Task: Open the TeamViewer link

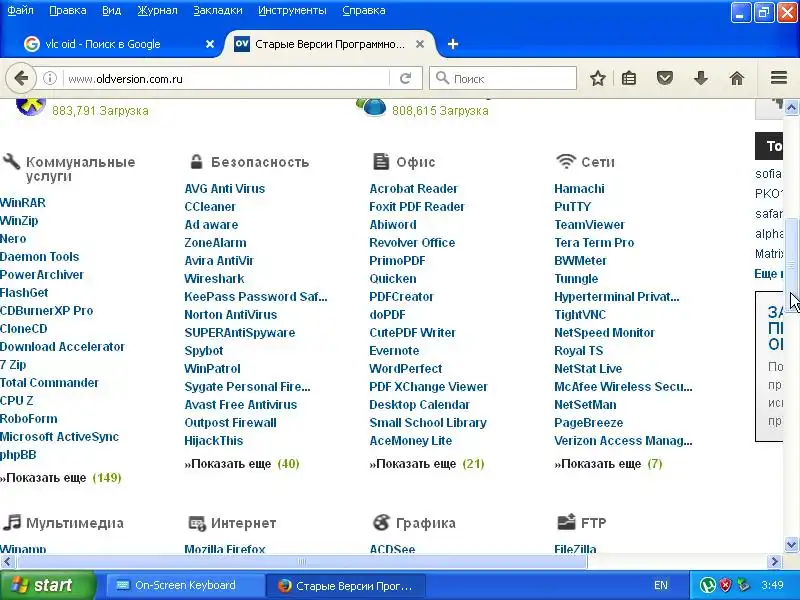Action: [x=589, y=224]
